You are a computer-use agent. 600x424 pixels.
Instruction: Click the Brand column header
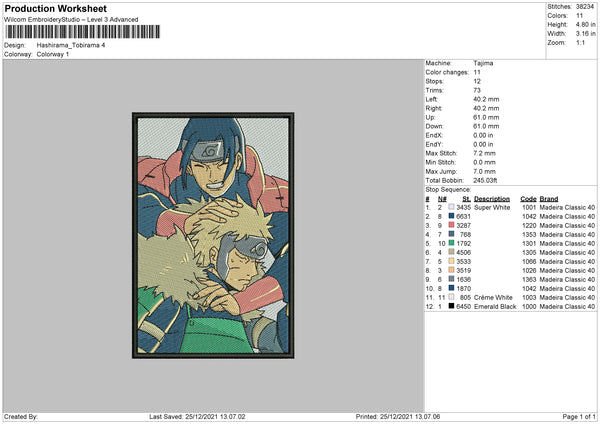coord(549,199)
